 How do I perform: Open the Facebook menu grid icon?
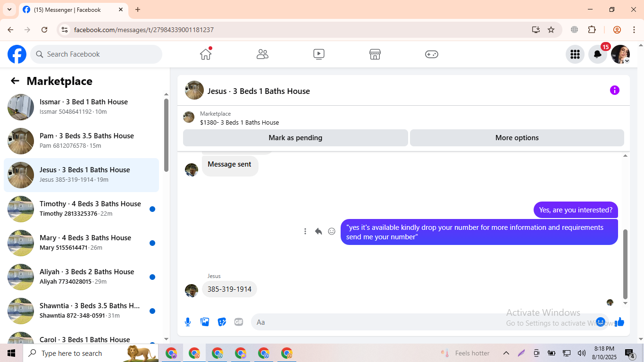pyautogui.click(x=575, y=54)
